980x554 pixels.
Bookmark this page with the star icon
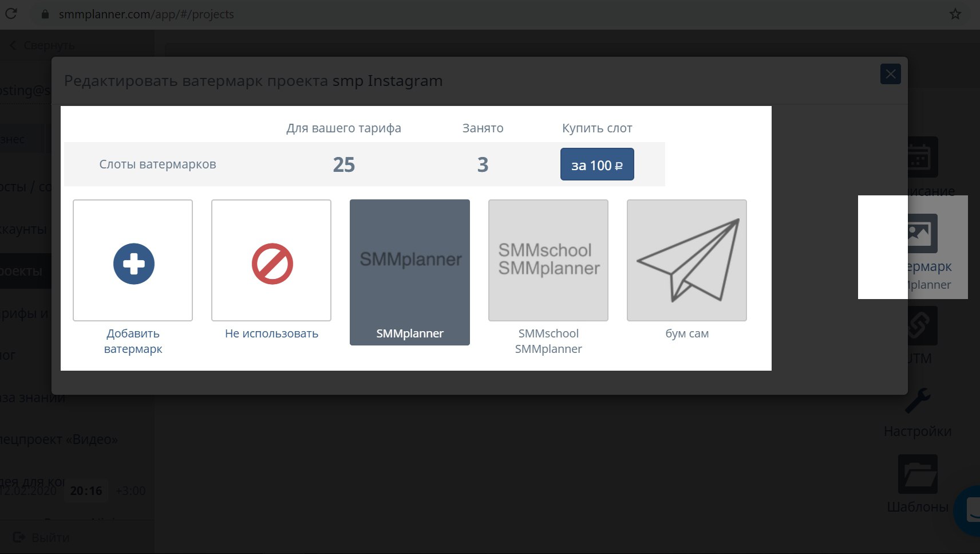click(955, 14)
